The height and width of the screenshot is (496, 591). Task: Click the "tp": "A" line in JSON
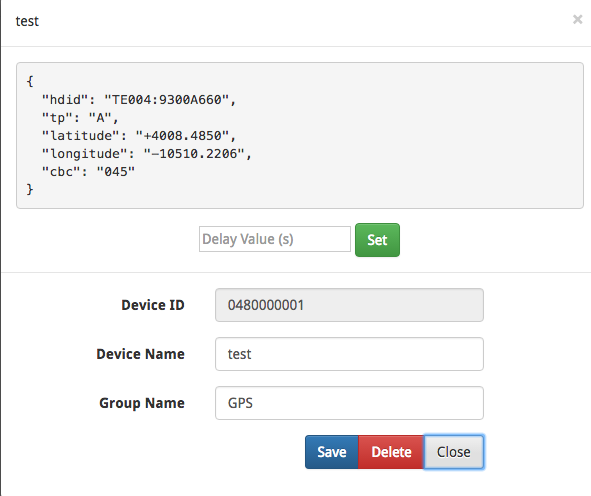(80, 118)
